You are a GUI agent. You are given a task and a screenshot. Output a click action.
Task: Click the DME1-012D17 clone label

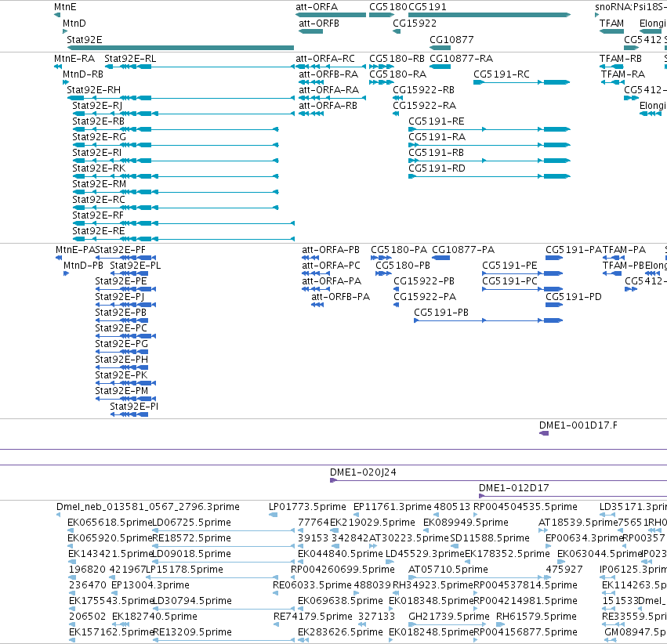(514, 488)
